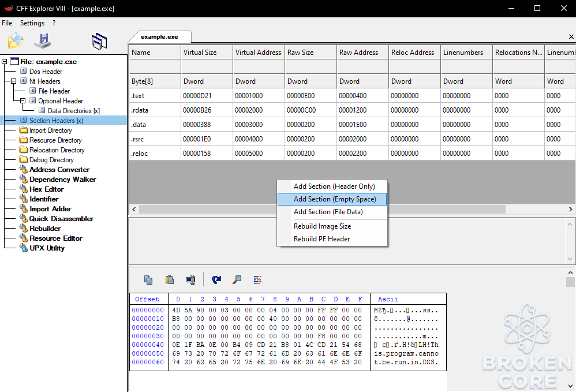576x392 pixels.
Task: Click the undo arrow in hex toolbar
Action: point(216,280)
